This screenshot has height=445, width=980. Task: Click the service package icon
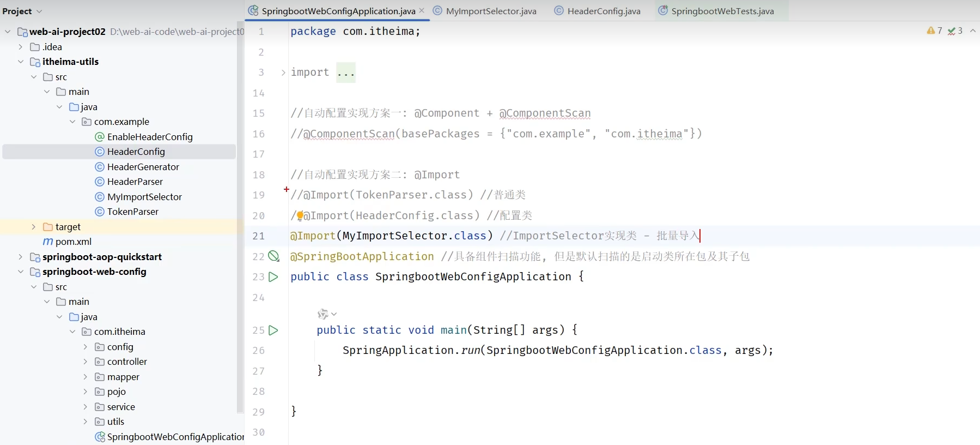100,407
